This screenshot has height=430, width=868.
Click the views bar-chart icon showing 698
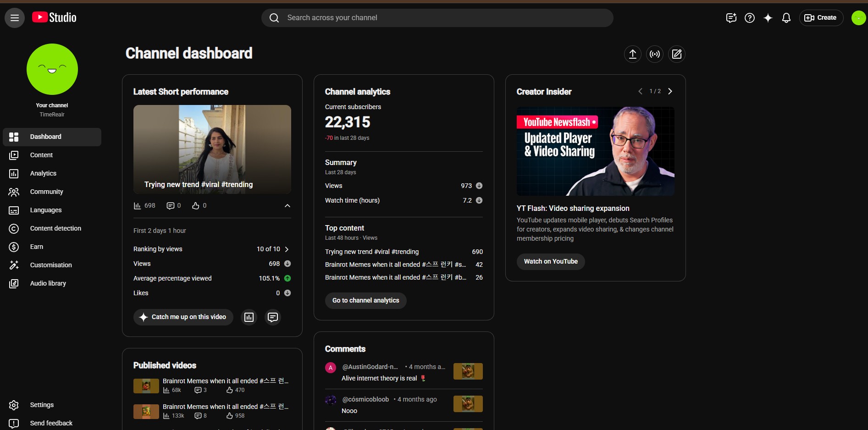click(137, 206)
